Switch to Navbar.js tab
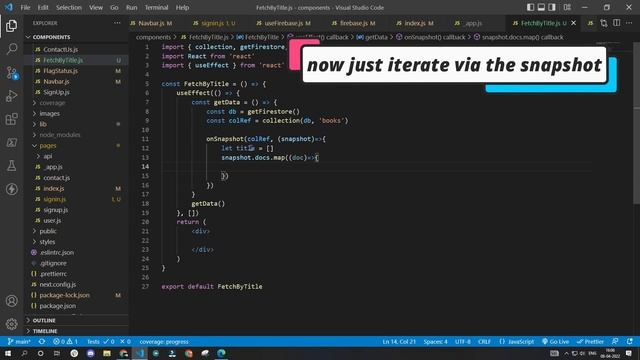640x360 pixels. click(155, 23)
